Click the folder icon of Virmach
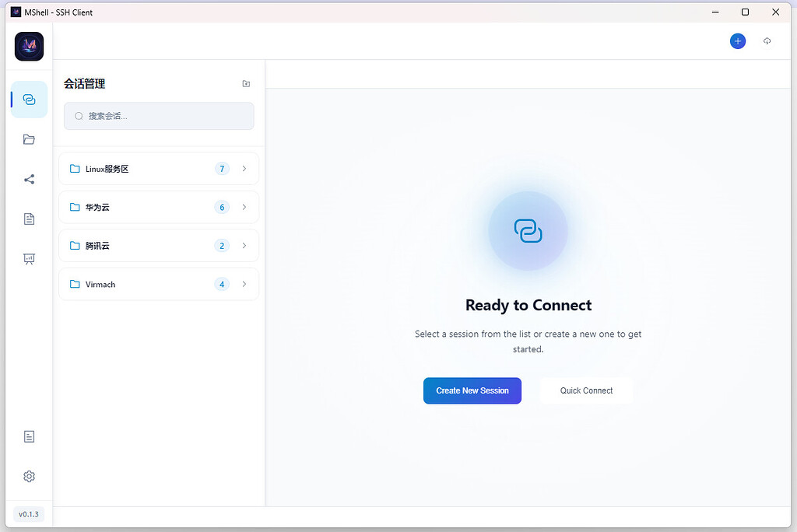 click(x=75, y=284)
